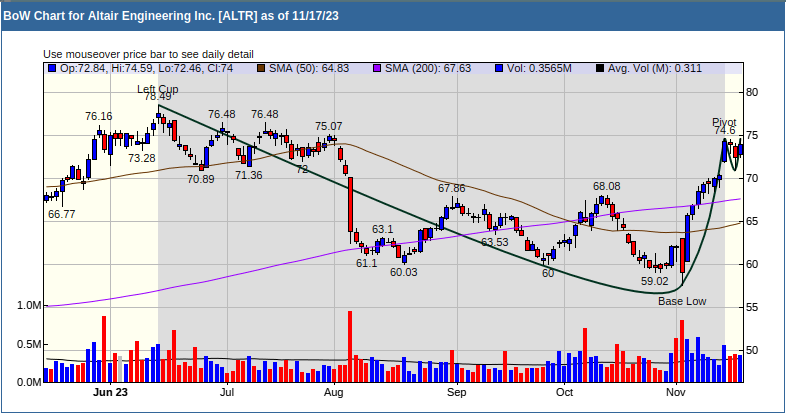Click the tall red early-August volume bar
Image resolution: width=786 pixels, height=417 pixels.
click(350, 347)
